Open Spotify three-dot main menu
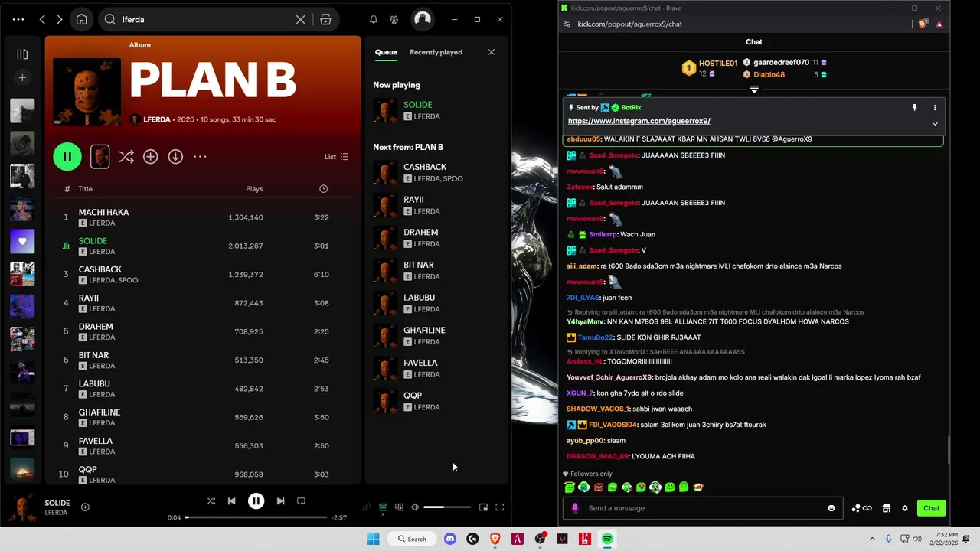Image resolution: width=980 pixels, height=551 pixels. 18,19
